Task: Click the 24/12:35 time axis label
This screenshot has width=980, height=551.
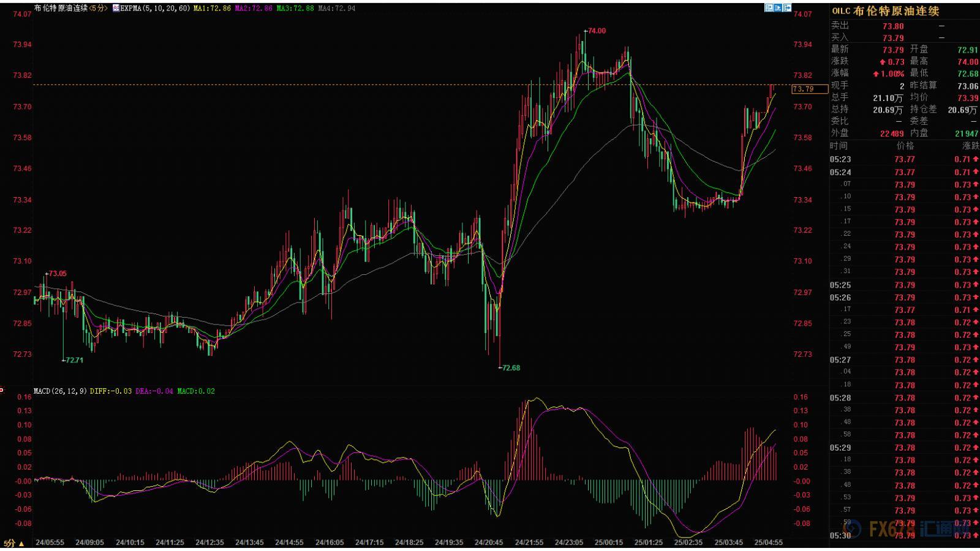Action: pos(209,542)
